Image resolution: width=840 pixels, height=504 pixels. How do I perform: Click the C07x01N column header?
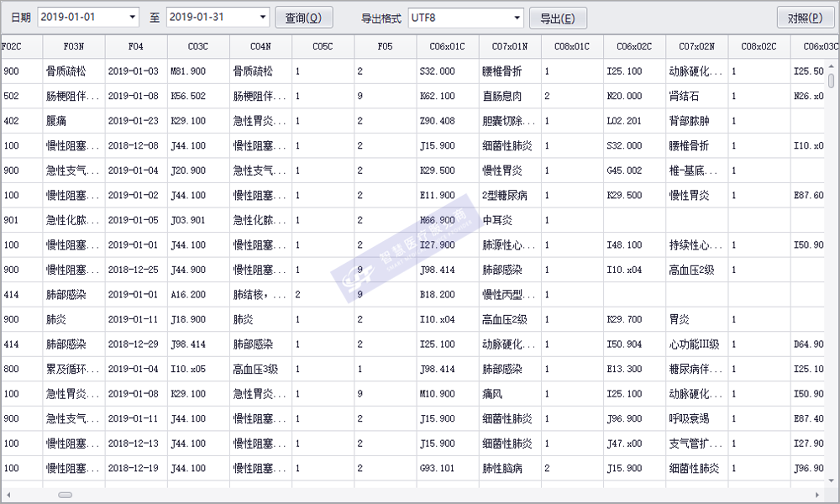510,47
